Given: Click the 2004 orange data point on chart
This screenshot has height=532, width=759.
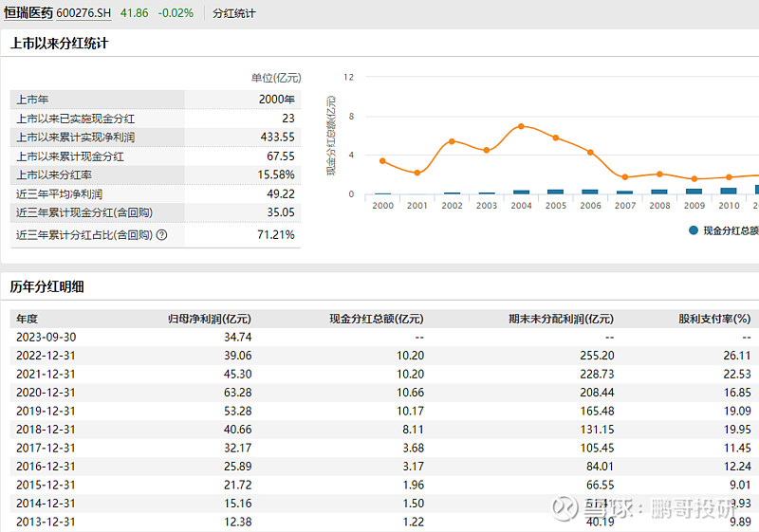Looking at the screenshot, I should coord(521,126).
